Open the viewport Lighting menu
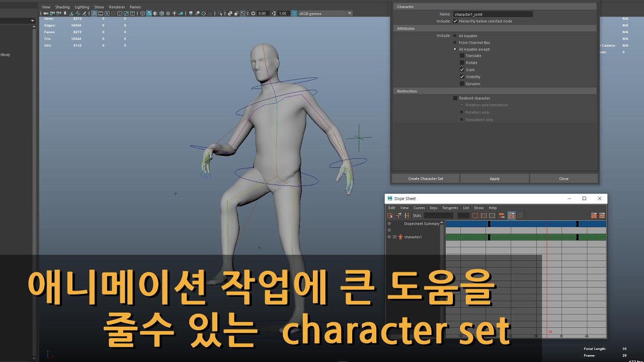The width and height of the screenshot is (644, 362). click(x=82, y=7)
